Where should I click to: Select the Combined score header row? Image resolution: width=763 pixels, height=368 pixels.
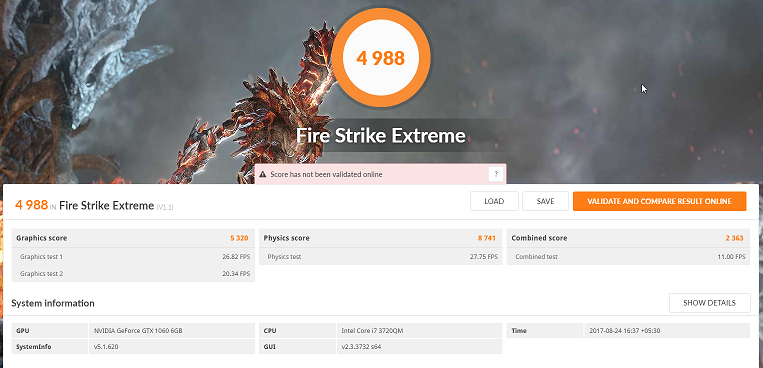pos(628,238)
